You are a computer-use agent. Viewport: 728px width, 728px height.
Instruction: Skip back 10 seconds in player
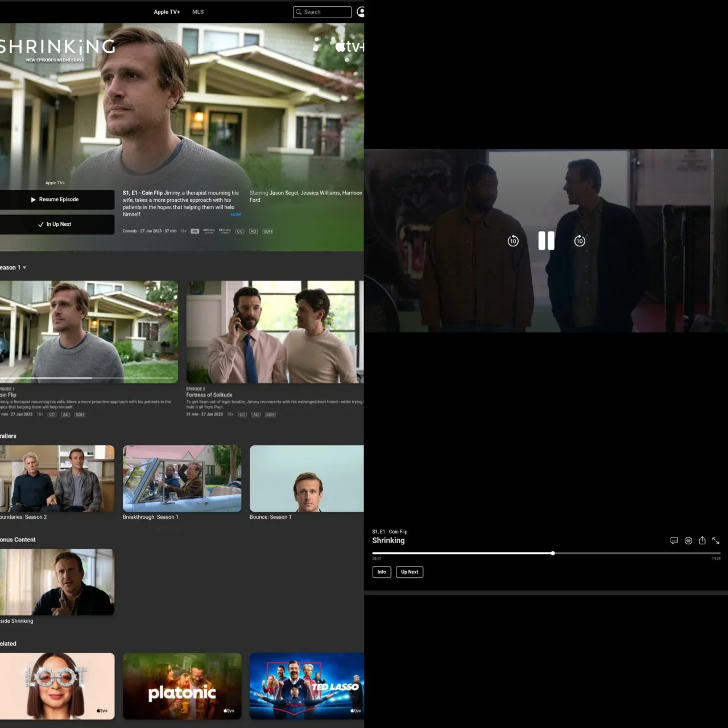point(513,241)
